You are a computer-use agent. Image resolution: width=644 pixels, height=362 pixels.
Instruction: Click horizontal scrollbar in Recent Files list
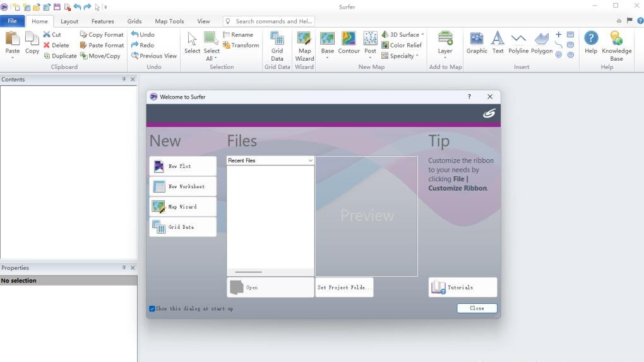pyautogui.click(x=248, y=272)
